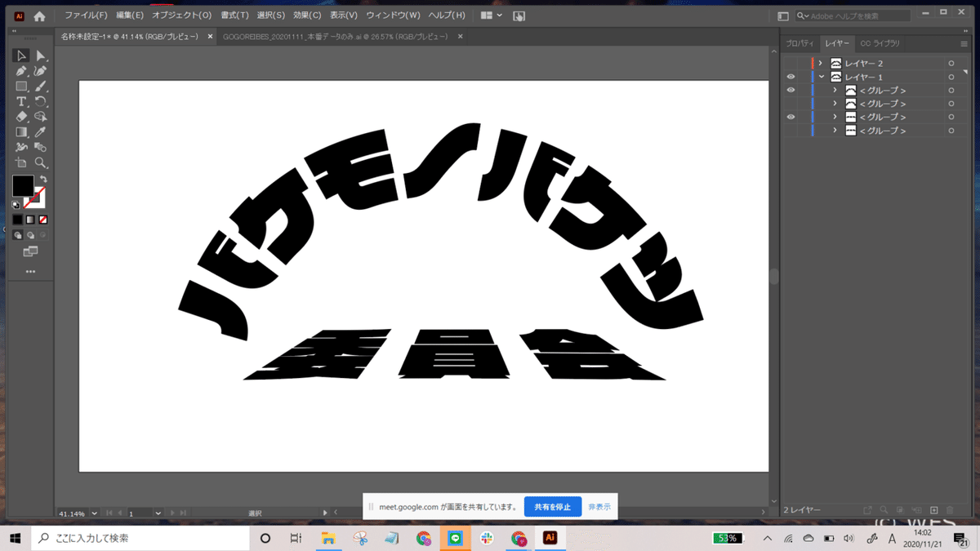Select the Rectangle tool

pos(22,86)
